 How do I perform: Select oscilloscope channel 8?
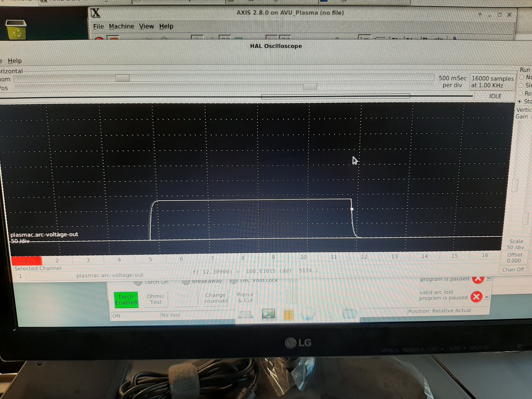click(x=243, y=258)
